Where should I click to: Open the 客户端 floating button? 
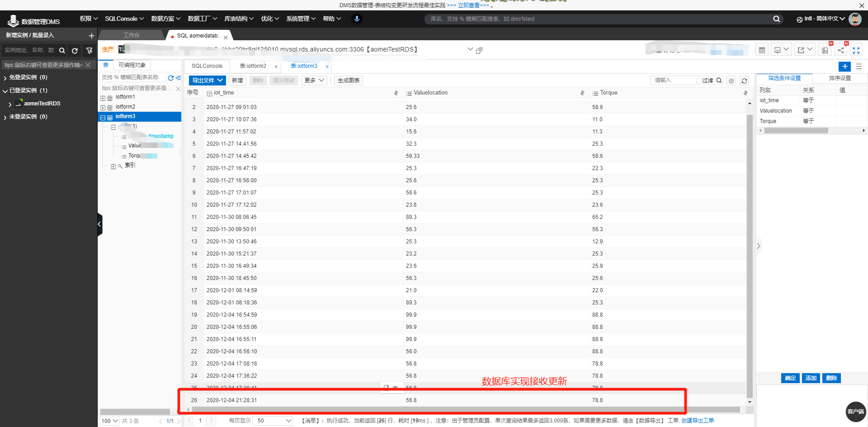[855, 412]
